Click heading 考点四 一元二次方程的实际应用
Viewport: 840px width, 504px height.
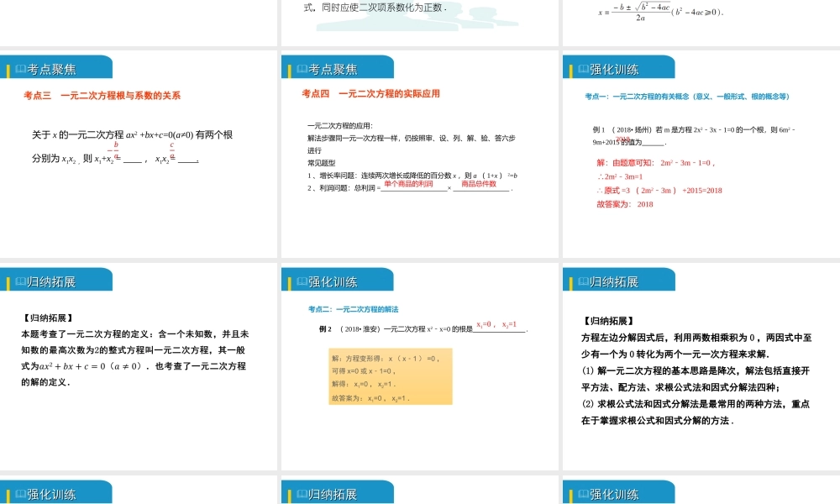pyautogui.click(x=370, y=94)
